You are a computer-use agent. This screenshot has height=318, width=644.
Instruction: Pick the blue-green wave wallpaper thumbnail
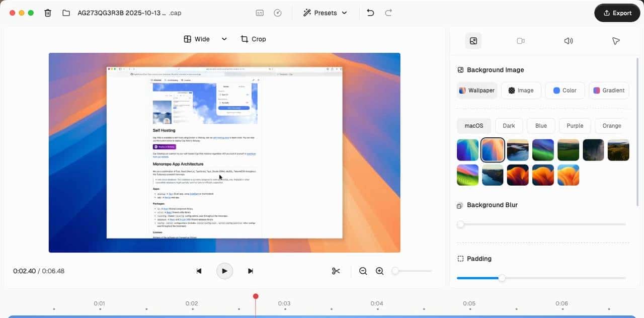[x=467, y=150]
